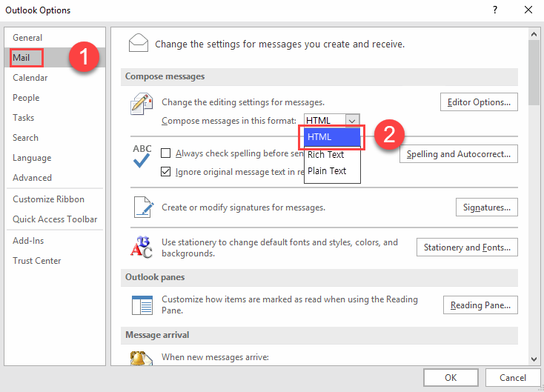Open the General options category
The width and height of the screenshot is (544, 392).
coord(55,38)
